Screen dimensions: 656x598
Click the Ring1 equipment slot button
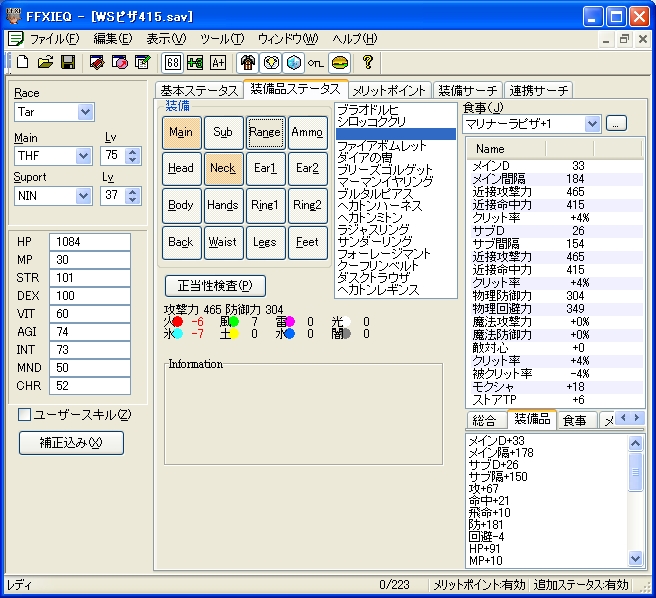pyautogui.click(x=265, y=205)
